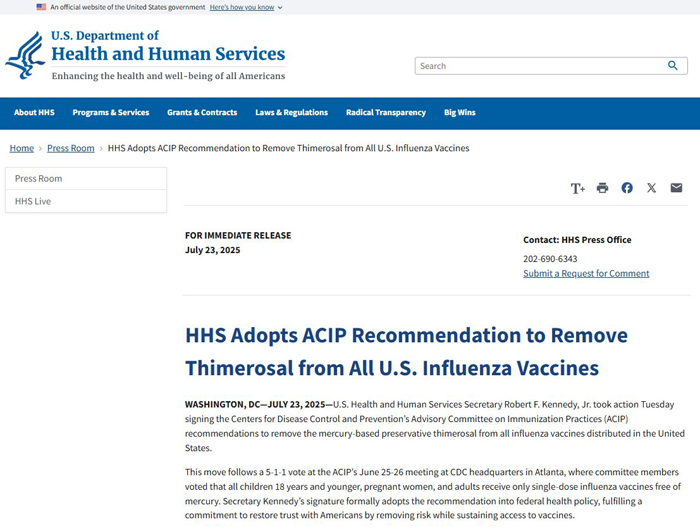Share the release on Facebook

pos(627,188)
